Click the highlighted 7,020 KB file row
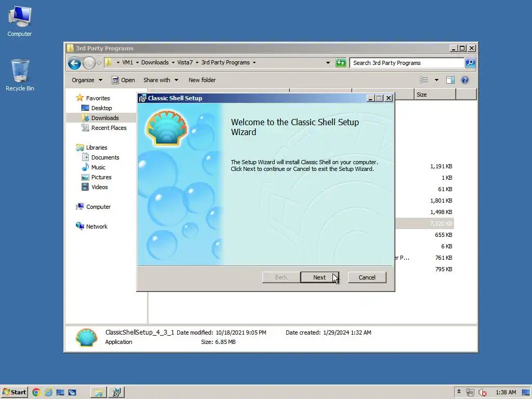Screen dimensions: 532x399 [424, 223]
